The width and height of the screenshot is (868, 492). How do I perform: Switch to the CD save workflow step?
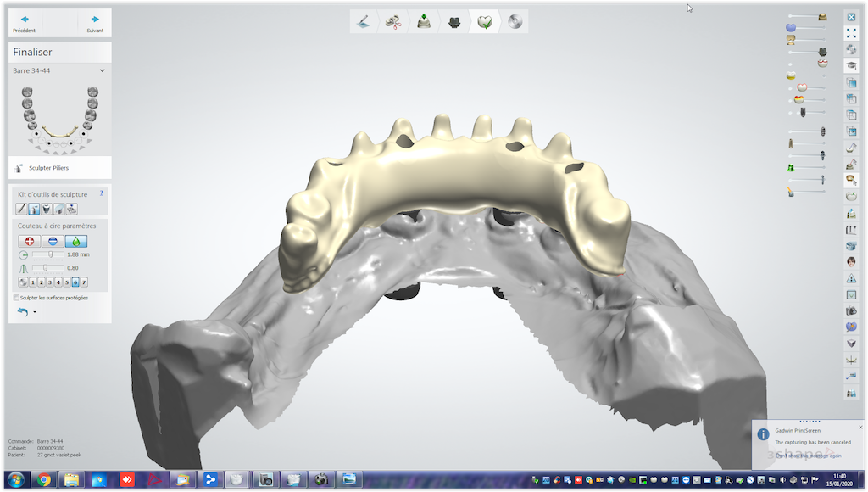514,22
